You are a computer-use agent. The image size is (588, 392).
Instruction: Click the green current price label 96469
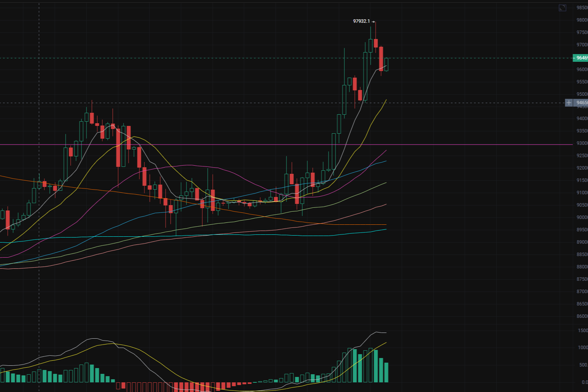point(581,58)
